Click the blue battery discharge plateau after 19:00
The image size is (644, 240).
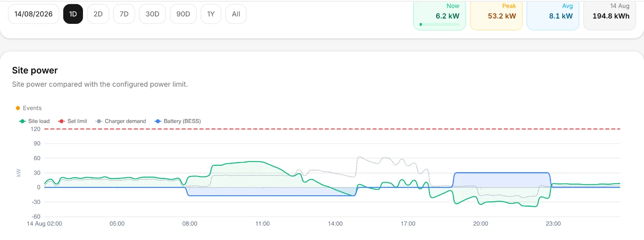tap(502, 173)
